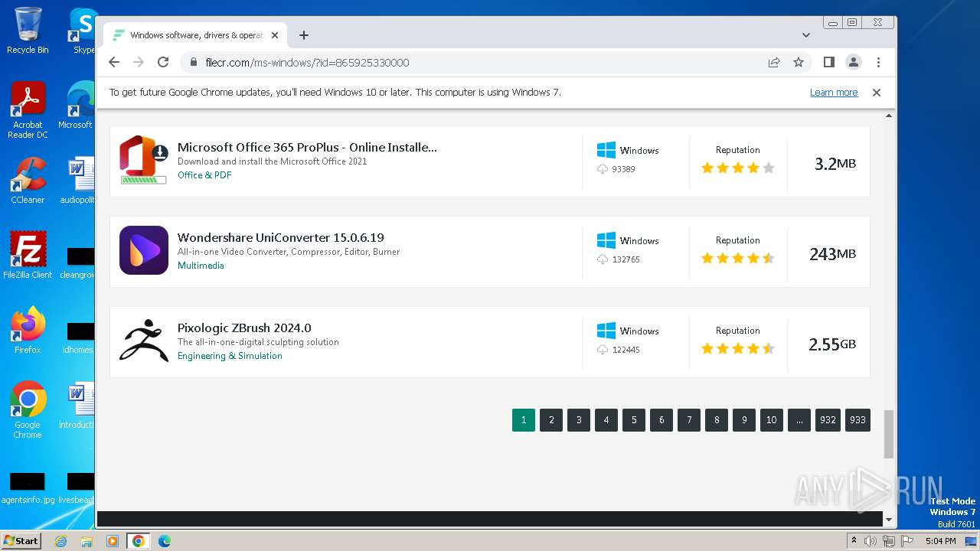The width and height of the screenshot is (980, 551).
Task: Click scrollbar up arrow
Action: click(x=889, y=116)
